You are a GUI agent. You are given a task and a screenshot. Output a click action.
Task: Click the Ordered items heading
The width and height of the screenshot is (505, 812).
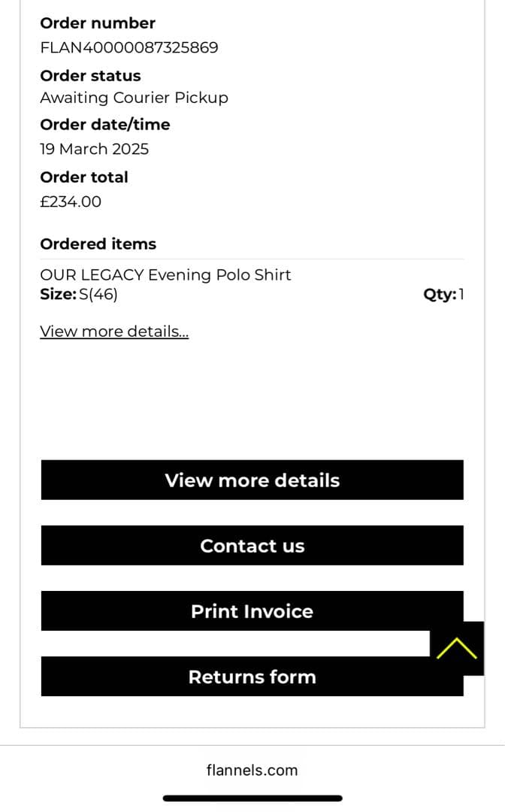click(x=98, y=244)
